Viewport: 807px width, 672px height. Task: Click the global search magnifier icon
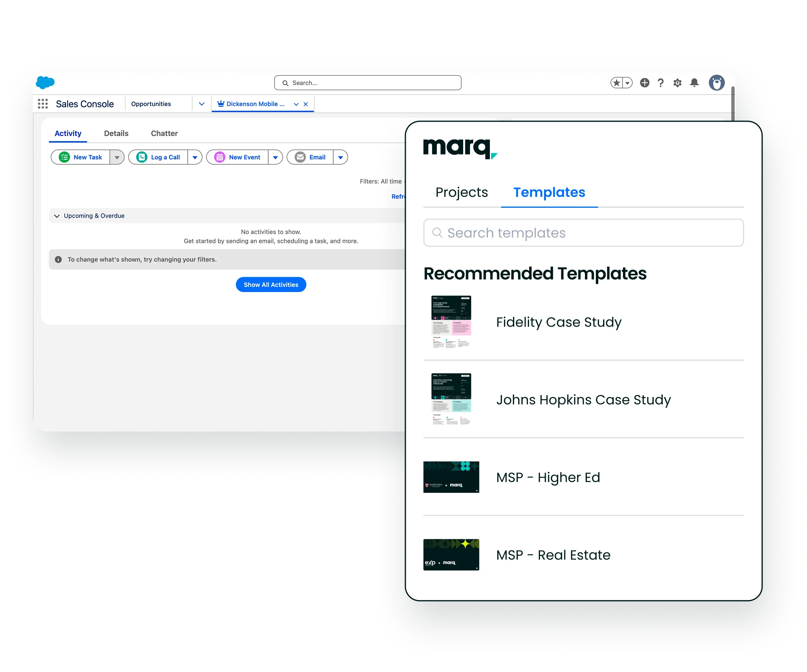tap(285, 83)
